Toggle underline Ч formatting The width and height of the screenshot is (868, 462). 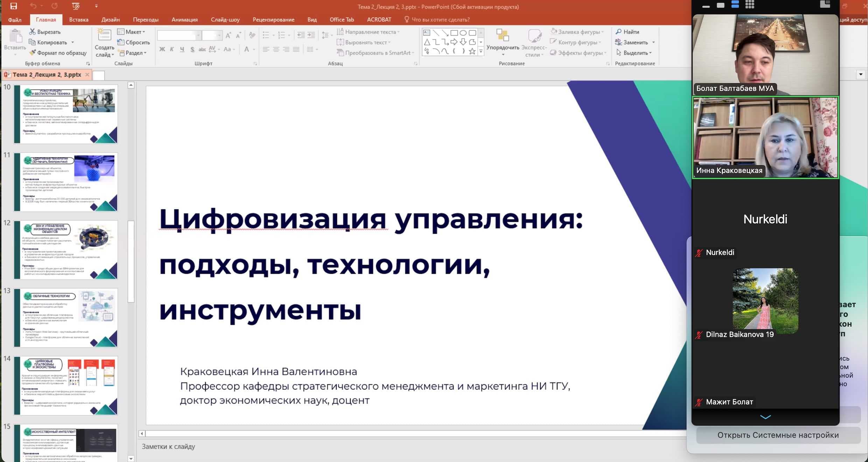182,49
